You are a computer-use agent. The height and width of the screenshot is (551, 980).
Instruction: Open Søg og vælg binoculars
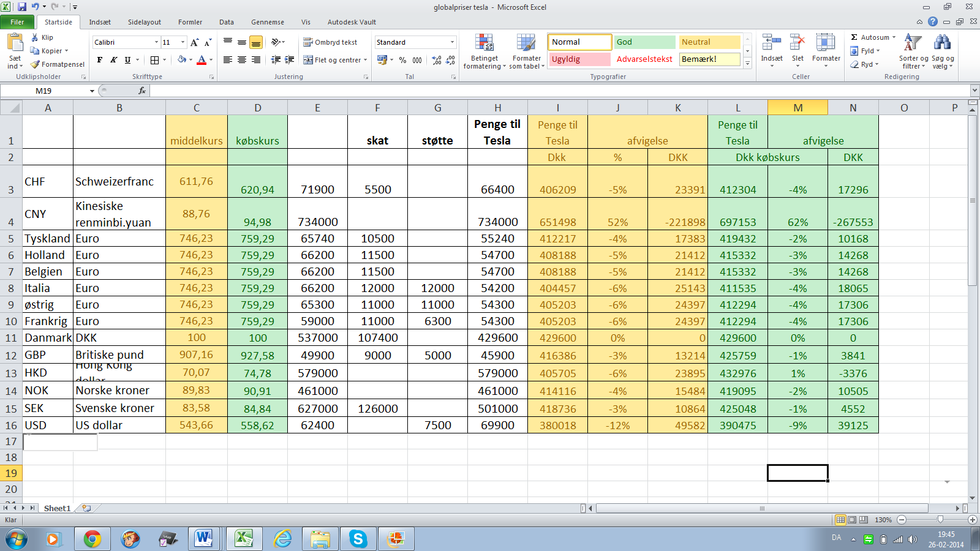943,51
